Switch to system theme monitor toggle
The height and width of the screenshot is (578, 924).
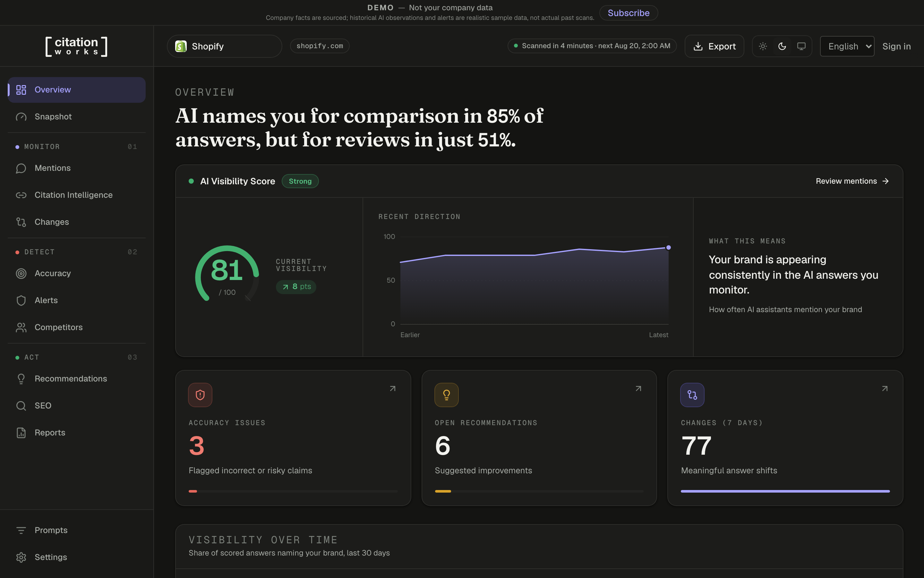tap(801, 46)
